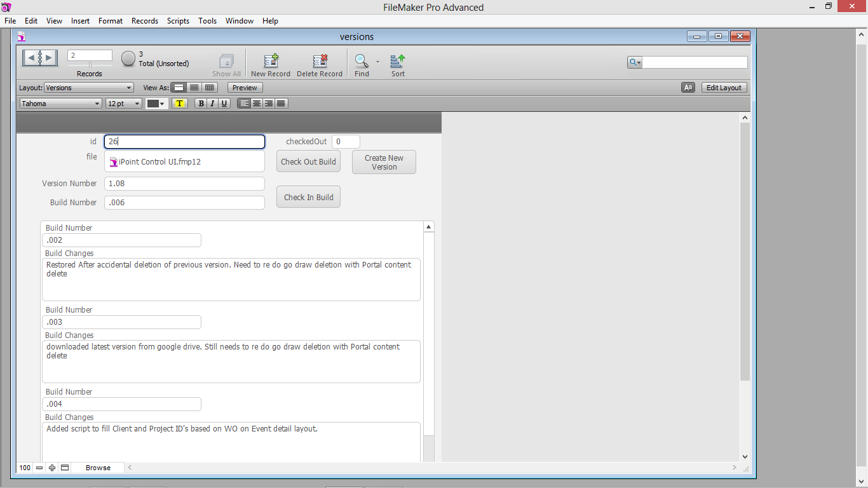Click the Version Number field
Viewport: 868px width, 488px height.
184,184
